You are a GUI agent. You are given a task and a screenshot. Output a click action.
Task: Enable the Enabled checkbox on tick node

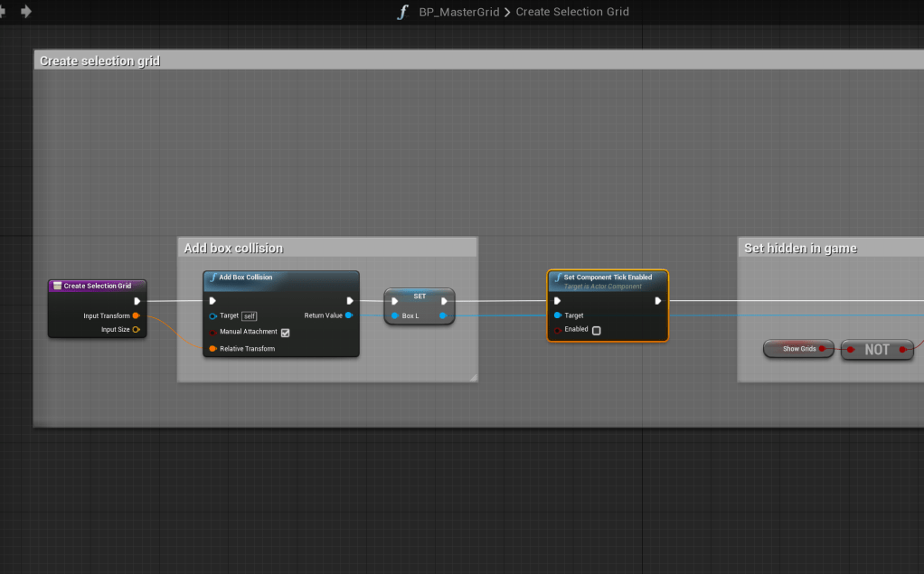(x=596, y=330)
